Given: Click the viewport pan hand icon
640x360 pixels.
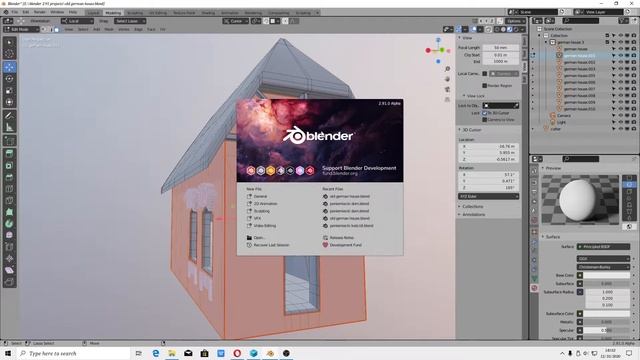Looking at the screenshot, I should (x=447, y=79).
